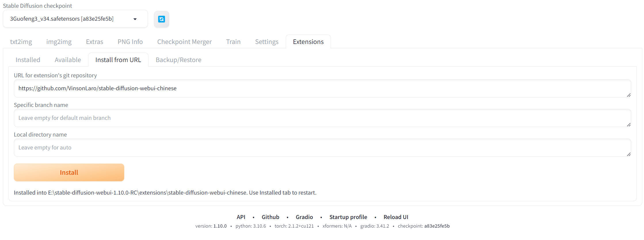Browse the Available extensions sub-tab
644x240 pixels.
tap(68, 60)
